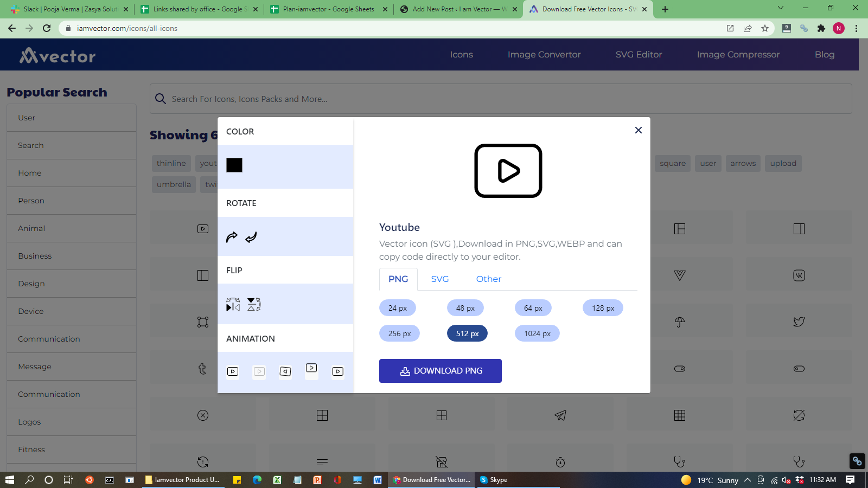Close the Youtube icon dialog
The image size is (868, 488).
pyautogui.click(x=638, y=130)
